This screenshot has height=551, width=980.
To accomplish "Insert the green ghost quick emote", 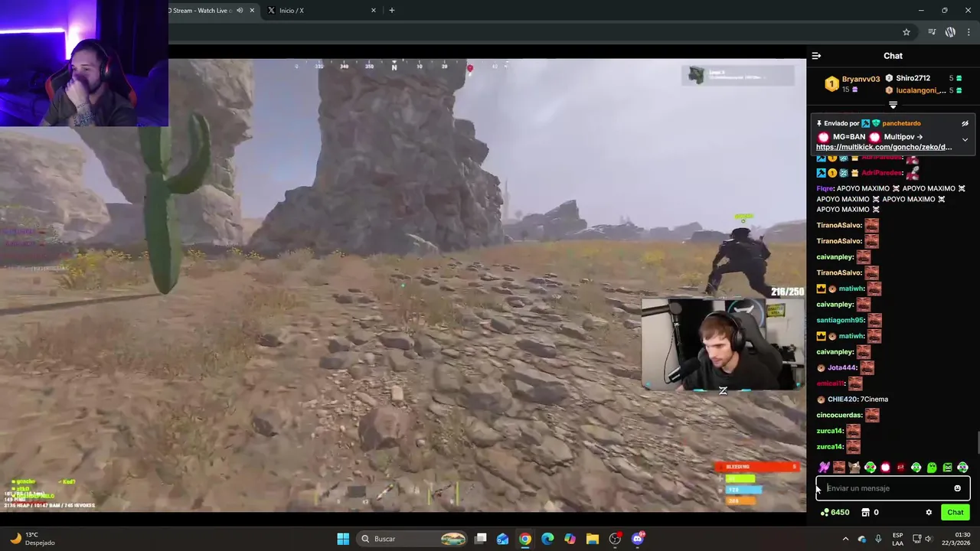I will click(932, 468).
